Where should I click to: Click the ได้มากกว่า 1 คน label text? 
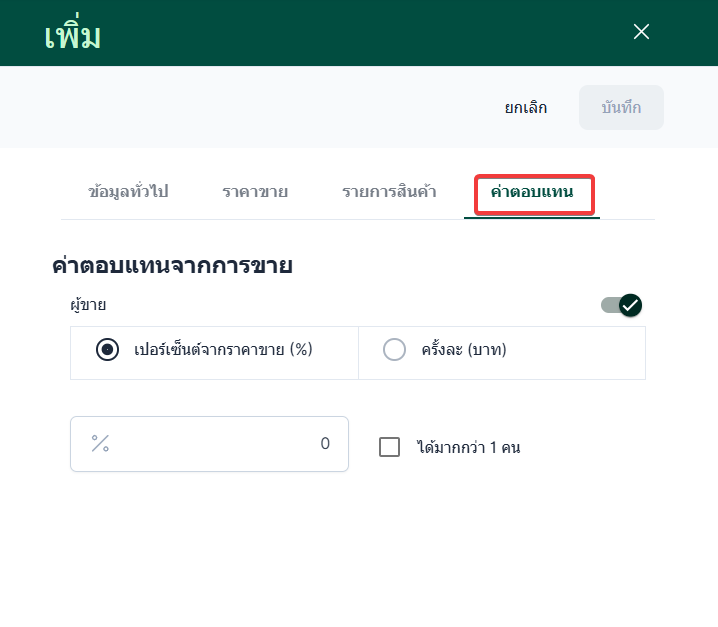pyautogui.click(x=468, y=448)
